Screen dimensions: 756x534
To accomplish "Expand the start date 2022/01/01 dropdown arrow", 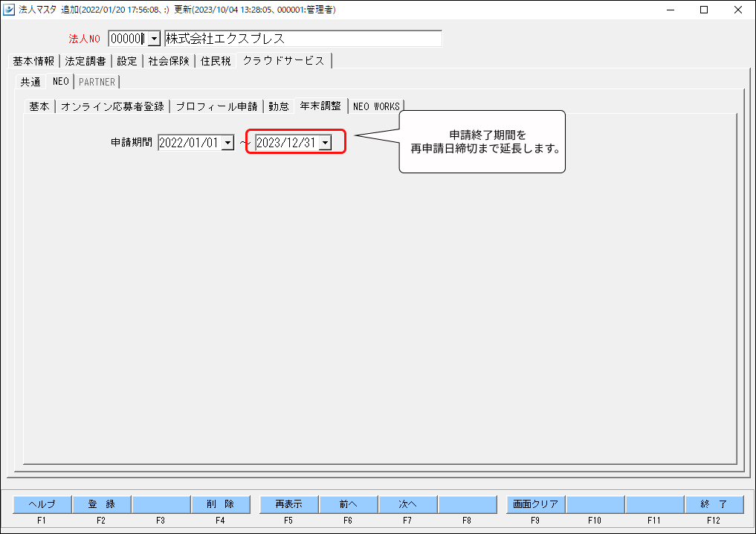I will [x=227, y=143].
